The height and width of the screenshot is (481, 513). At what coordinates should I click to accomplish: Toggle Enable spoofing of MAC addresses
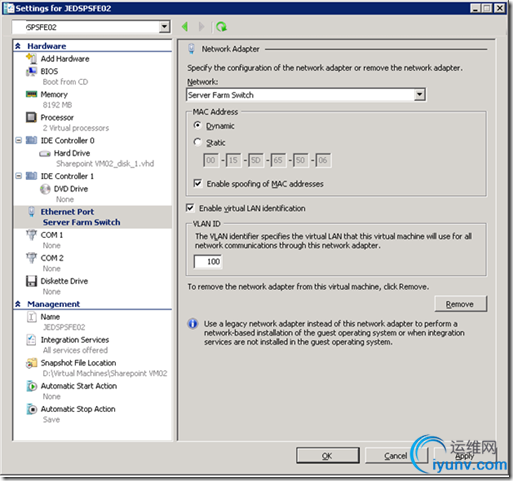[198, 183]
